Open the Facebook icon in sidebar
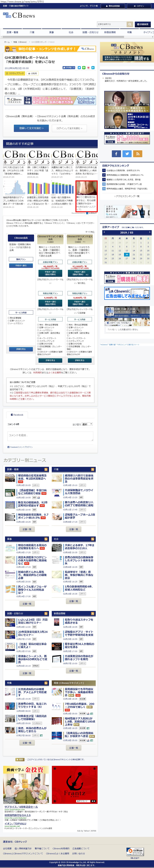This screenshot has height=868, width=154. coord(116,154)
